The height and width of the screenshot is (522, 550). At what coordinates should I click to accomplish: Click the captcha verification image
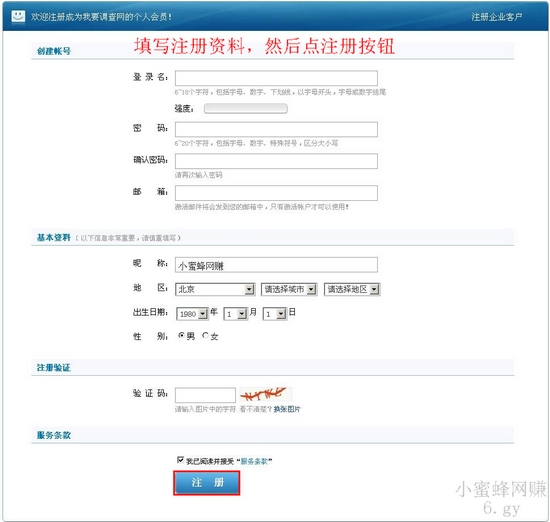pos(266,395)
